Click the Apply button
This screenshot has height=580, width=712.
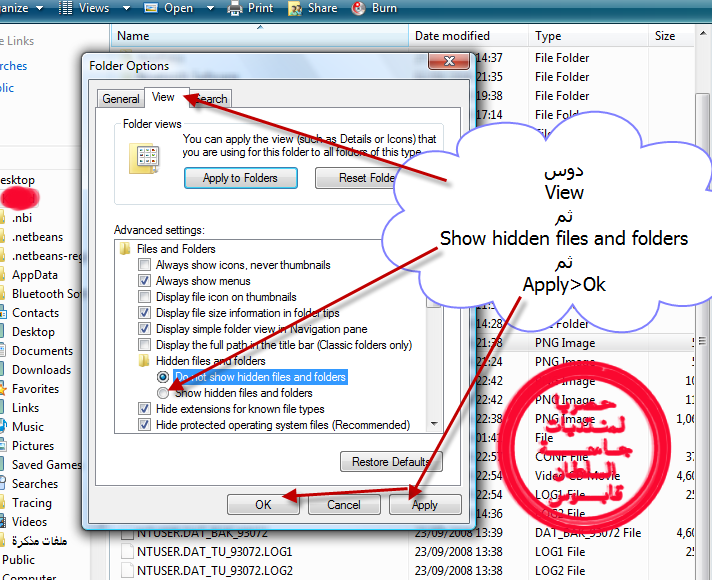point(425,505)
